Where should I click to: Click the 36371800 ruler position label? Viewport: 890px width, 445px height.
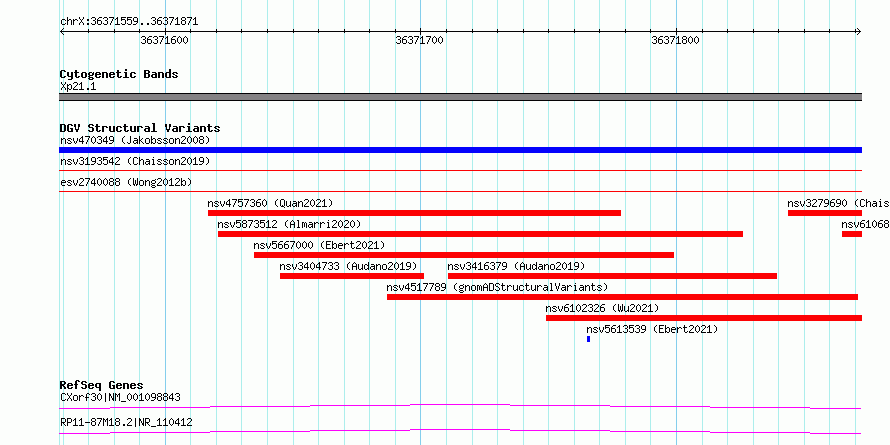[675, 40]
